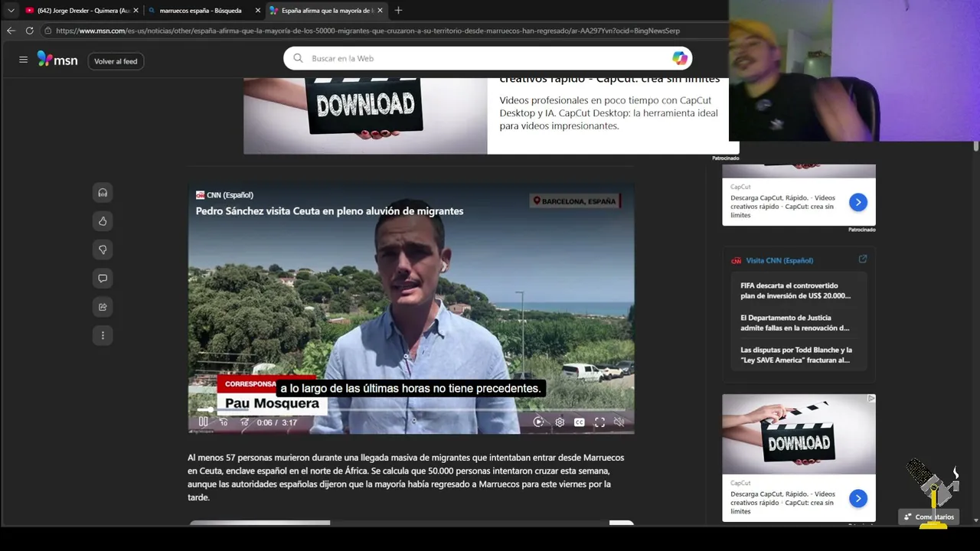
Task: View site info lock icon
Action: point(47,31)
